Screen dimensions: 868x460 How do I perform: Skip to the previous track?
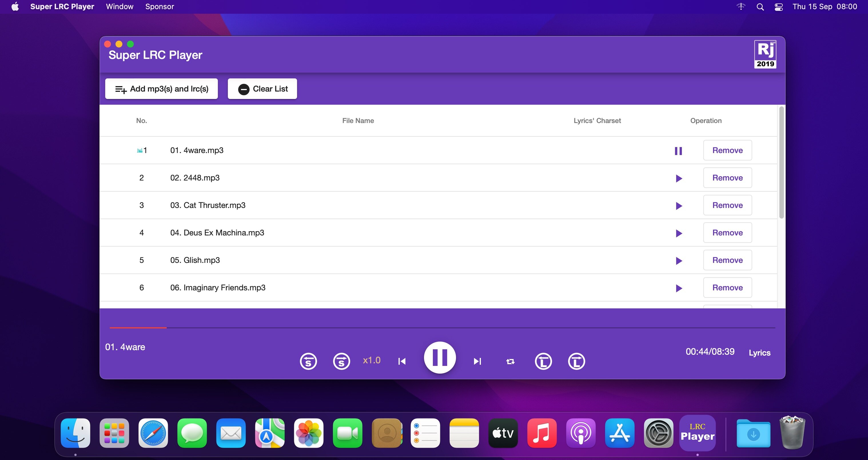click(x=402, y=361)
